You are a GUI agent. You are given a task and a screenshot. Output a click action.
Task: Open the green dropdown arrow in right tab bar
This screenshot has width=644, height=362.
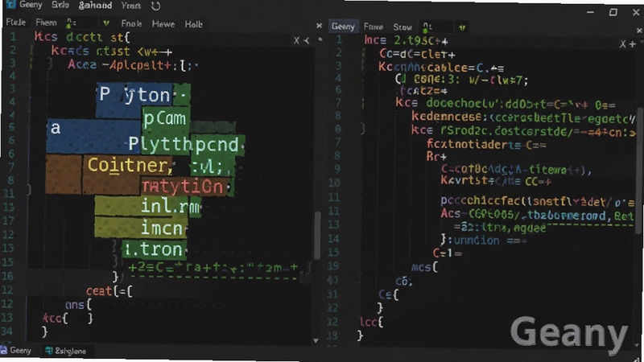[x=462, y=27]
